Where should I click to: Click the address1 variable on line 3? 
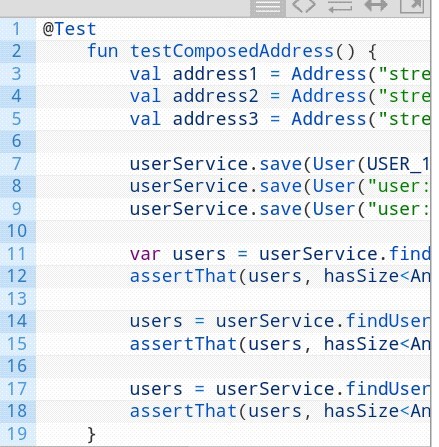click(x=215, y=74)
